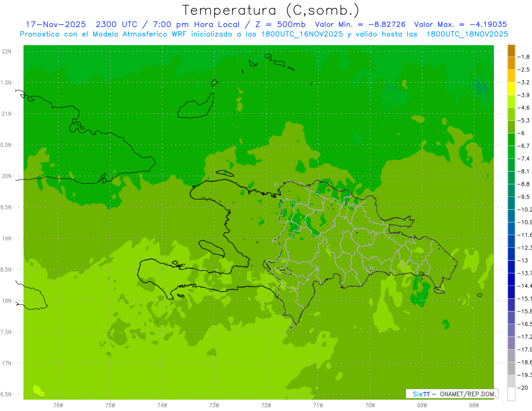The height and width of the screenshot is (411, 532).
Task: Click the '1800UTC_16NOV2025' initialization time
Action: click(x=301, y=34)
